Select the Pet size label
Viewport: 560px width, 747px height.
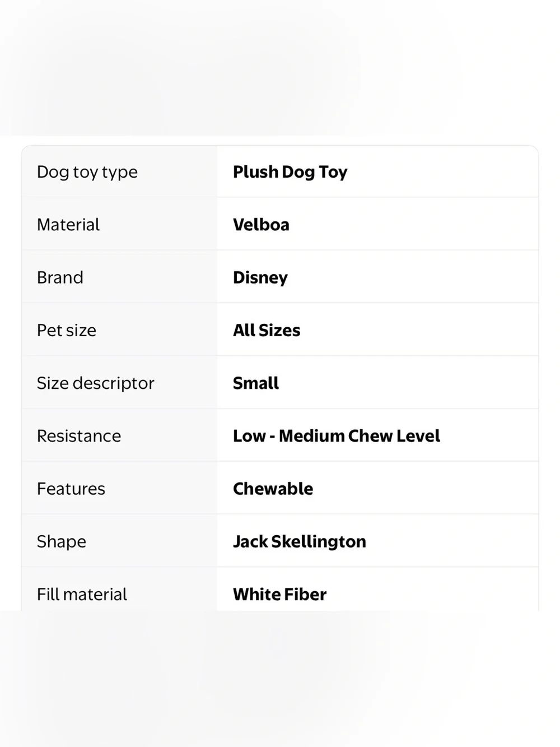coord(66,331)
